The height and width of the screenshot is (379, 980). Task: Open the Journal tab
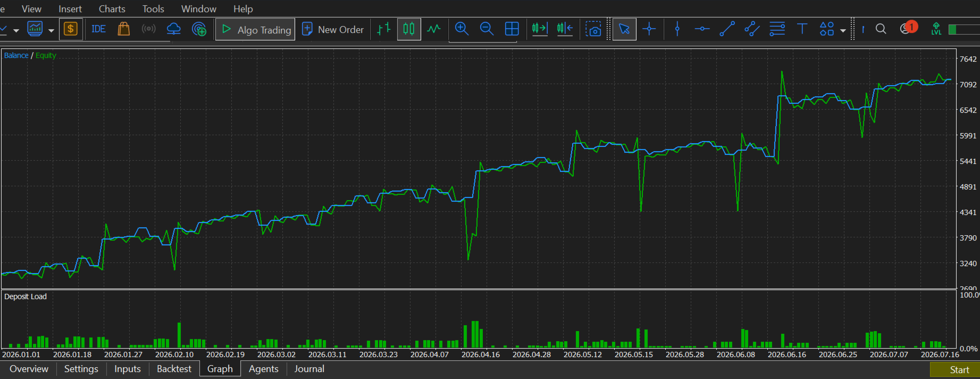(x=309, y=369)
